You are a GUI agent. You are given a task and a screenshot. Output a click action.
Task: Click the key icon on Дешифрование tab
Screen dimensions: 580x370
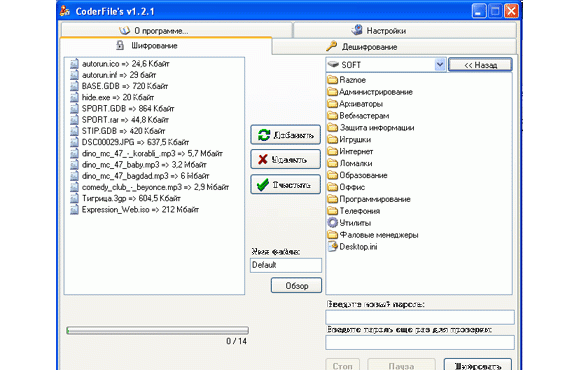pos(331,46)
